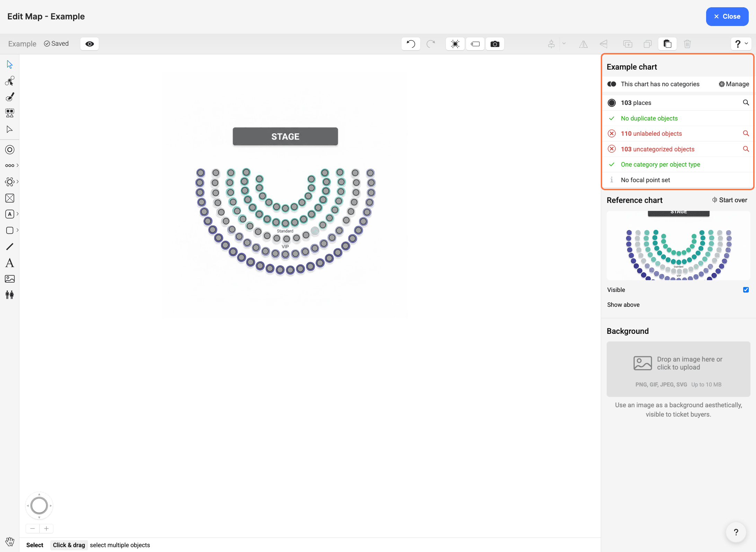The width and height of the screenshot is (756, 552).
Task: Open the 110 unlabeled objects entry
Action: (x=651, y=134)
